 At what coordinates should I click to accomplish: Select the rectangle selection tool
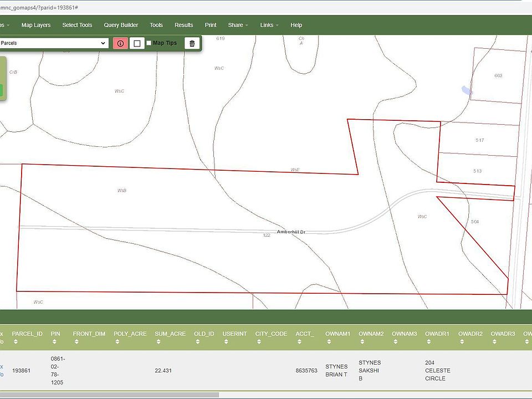(137, 43)
